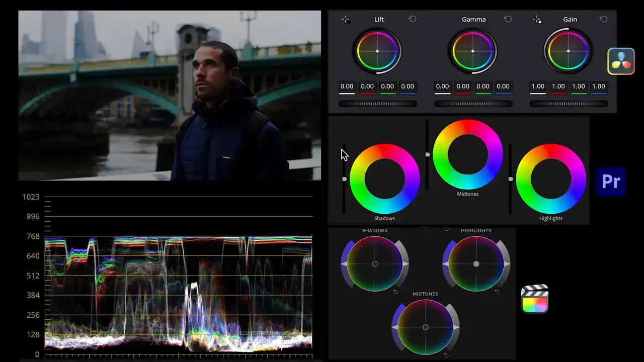Reset the Lift color wheel

(413, 19)
